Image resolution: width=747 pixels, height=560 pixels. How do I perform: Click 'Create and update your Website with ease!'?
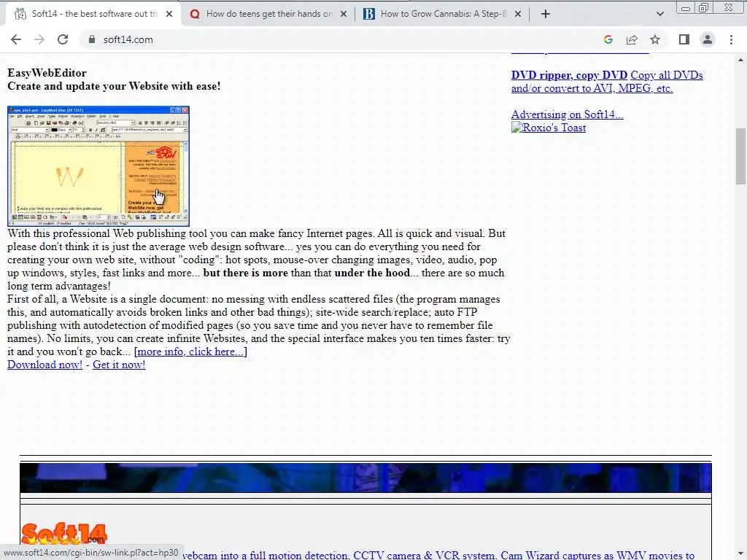coord(114,86)
